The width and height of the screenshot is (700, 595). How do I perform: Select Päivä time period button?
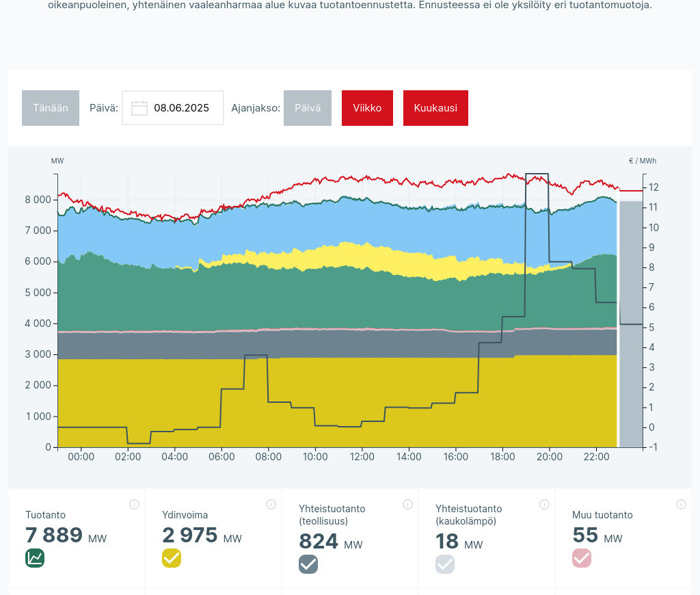pos(308,108)
